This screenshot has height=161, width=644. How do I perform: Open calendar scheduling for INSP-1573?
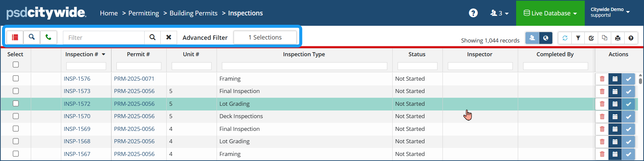615,91
